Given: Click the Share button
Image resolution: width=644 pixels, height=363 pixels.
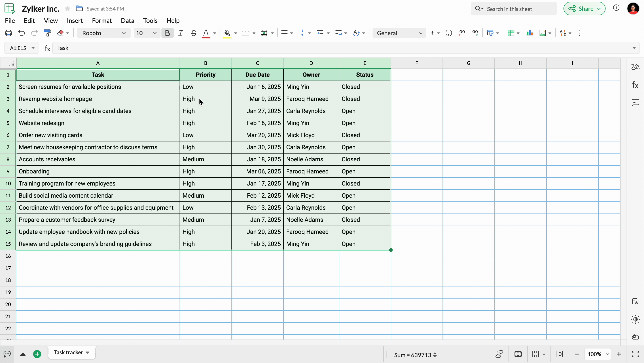Looking at the screenshot, I should click(584, 9).
